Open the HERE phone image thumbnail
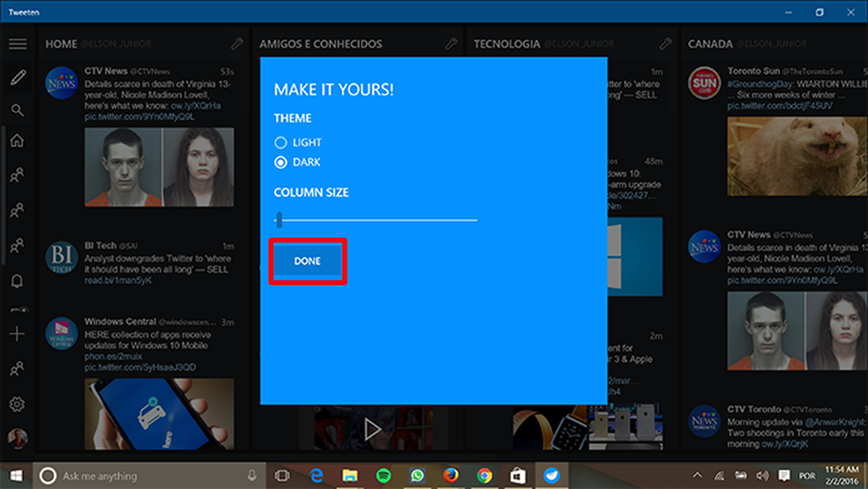Viewport: 868px width, 489px height. 160,414
